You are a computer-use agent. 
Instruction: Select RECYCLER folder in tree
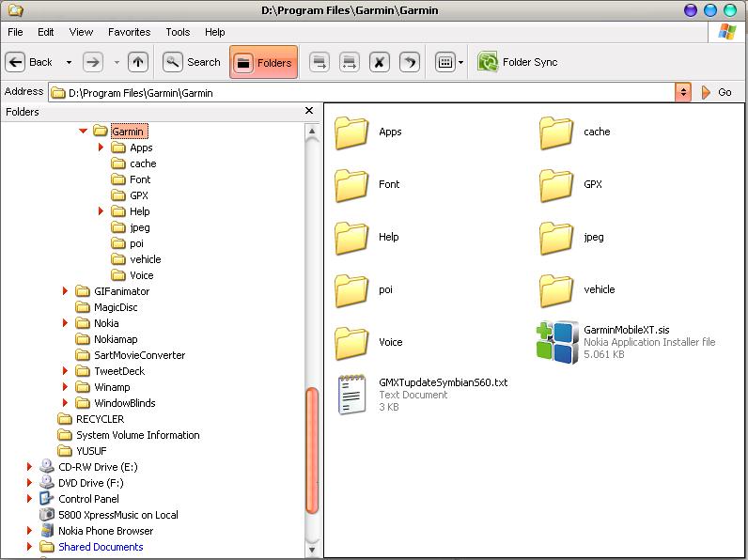(x=90, y=419)
